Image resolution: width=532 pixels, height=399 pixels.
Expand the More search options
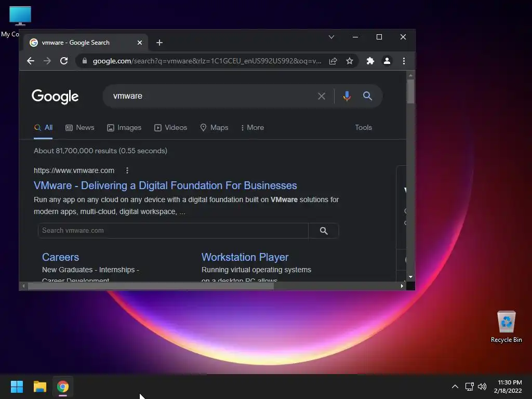(x=252, y=128)
